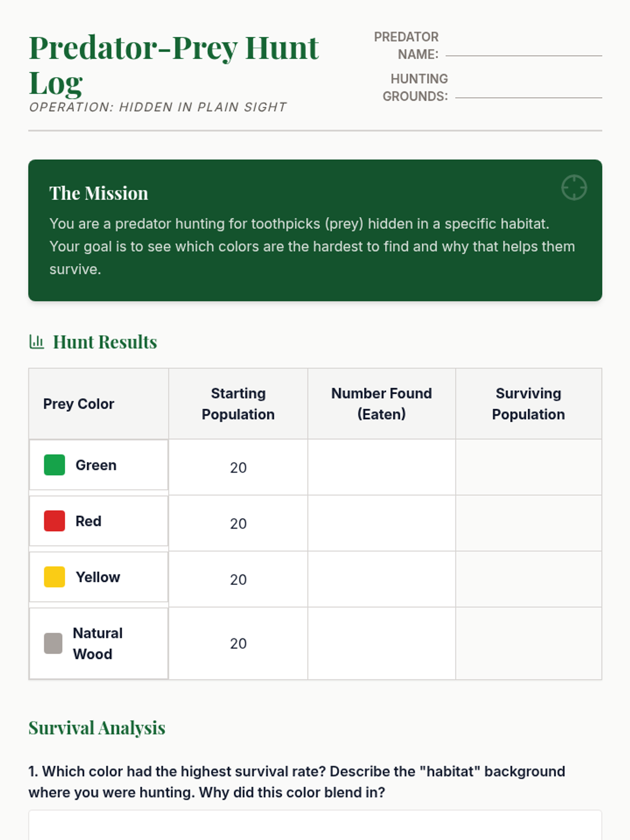Click the yellow prey color swatch
The height and width of the screenshot is (840, 630).
54,577
